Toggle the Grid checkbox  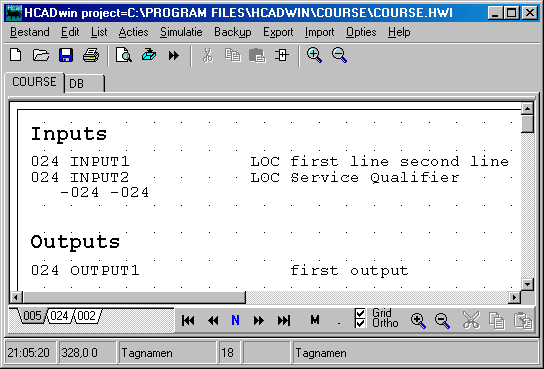coord(360,313)
